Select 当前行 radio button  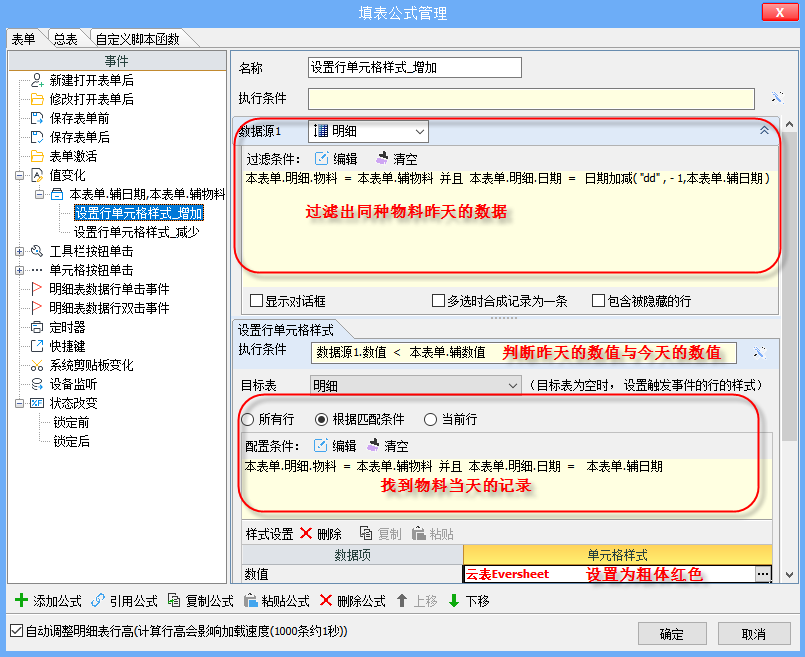[x=430, y=419]
